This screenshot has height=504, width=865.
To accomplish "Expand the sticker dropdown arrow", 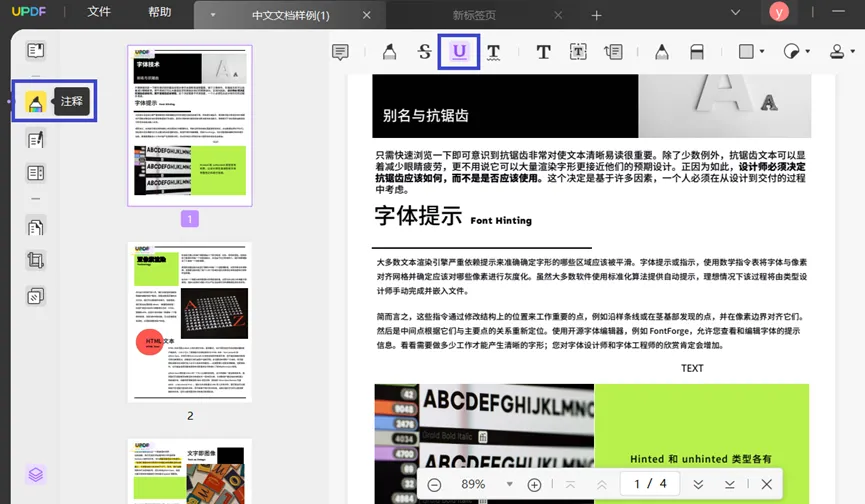I will (x=808, y=51).
